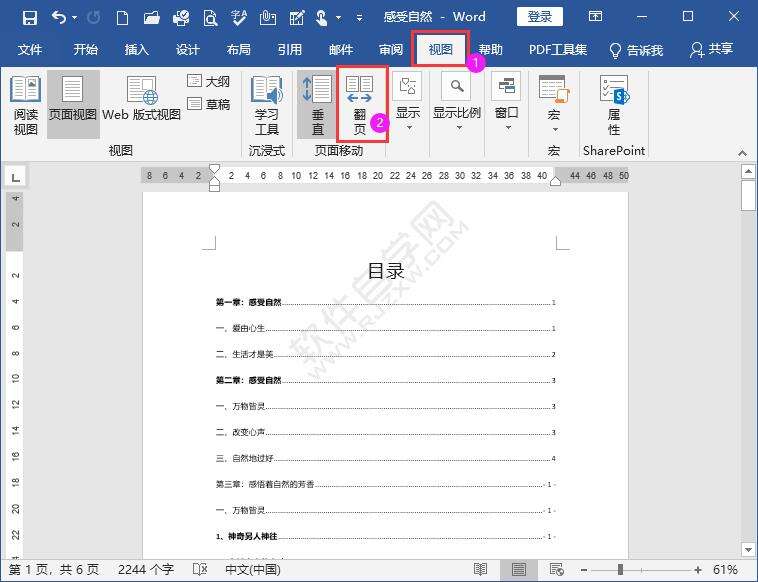Open SharePoint 属性 properties
The height and width of the screenshot is (582, 758).
click(x=614, y=105)
